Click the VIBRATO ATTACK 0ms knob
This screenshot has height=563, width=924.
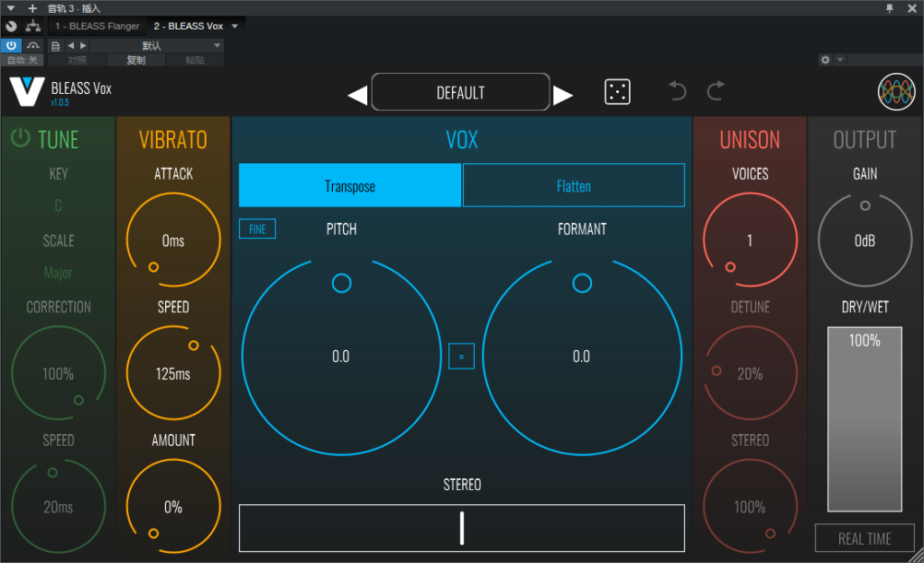pos(173,240)
